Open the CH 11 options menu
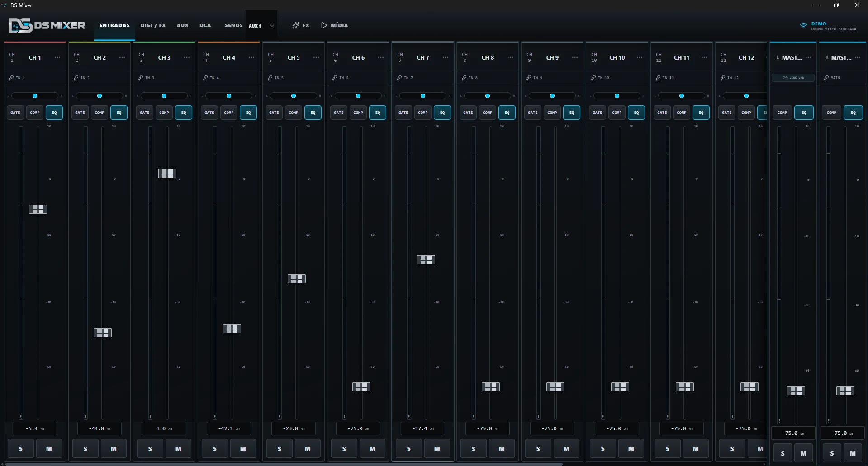This screenshot has width=868, height=466. (x=704, y=57)
